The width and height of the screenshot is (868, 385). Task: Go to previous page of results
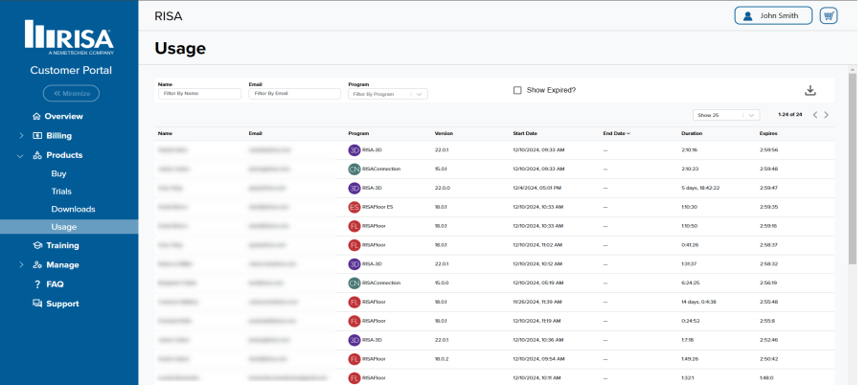pos(815,115)
